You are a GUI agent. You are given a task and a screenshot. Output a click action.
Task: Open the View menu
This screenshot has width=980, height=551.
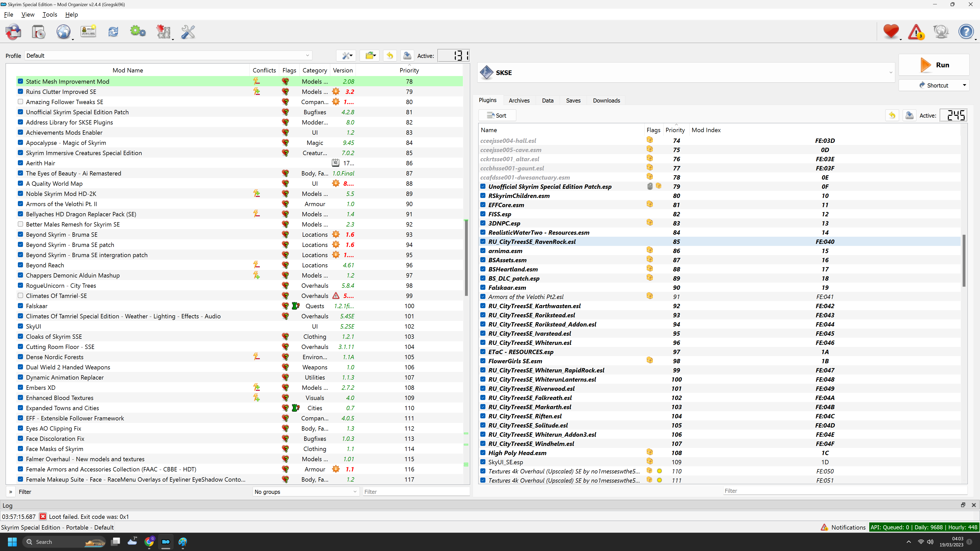point(28,15)
